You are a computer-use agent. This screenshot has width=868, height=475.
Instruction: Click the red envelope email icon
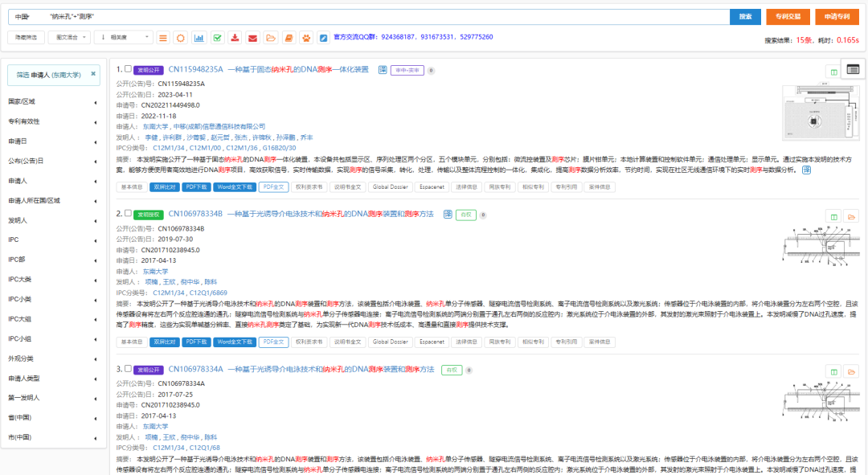[252, 38]
